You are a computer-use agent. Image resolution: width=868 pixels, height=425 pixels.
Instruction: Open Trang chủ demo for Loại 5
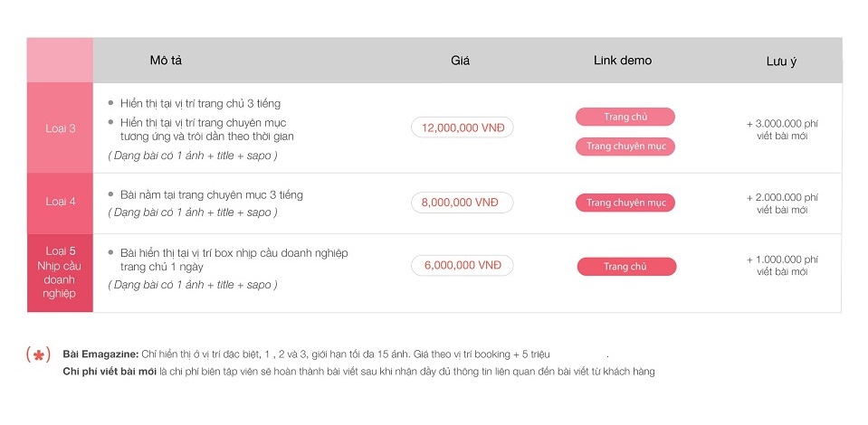point(626,267)
